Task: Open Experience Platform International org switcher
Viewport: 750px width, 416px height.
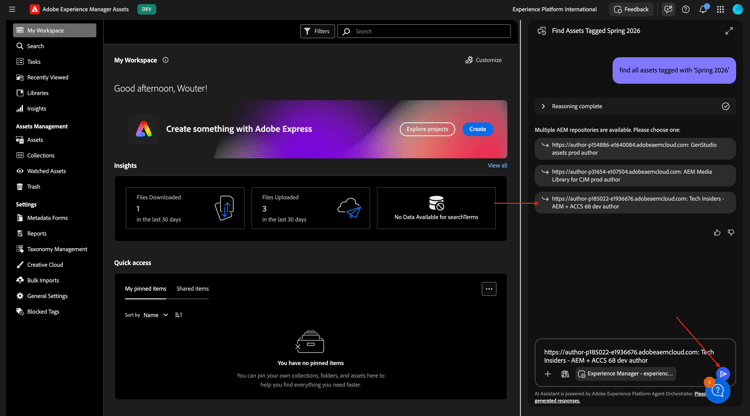Action: pos(554,9)
